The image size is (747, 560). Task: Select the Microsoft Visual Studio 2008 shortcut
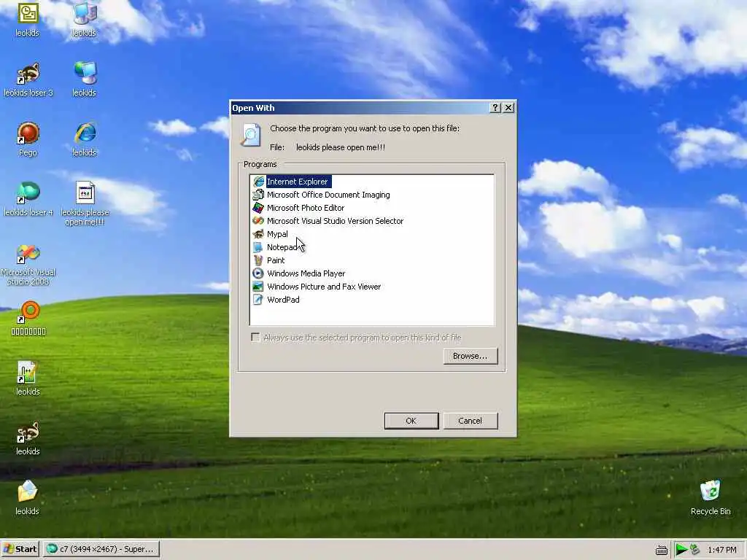click(28, 265)
